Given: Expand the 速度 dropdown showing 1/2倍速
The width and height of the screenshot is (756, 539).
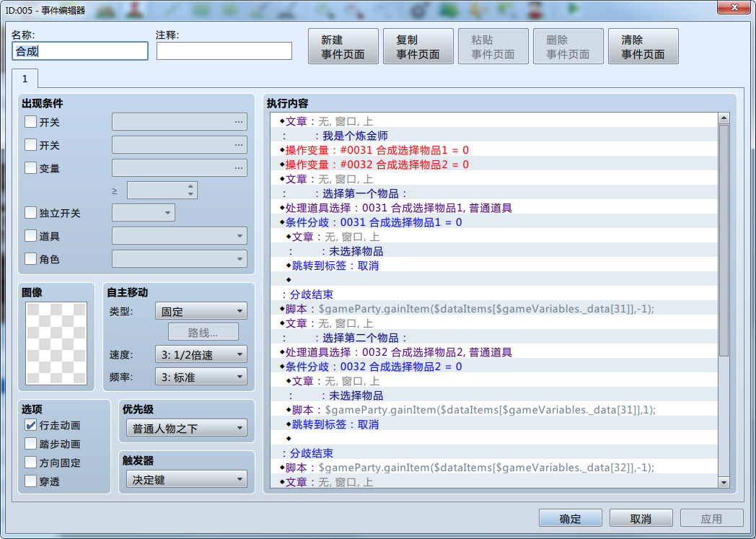Looking at the screenshot, I should (x=201, y=354).
